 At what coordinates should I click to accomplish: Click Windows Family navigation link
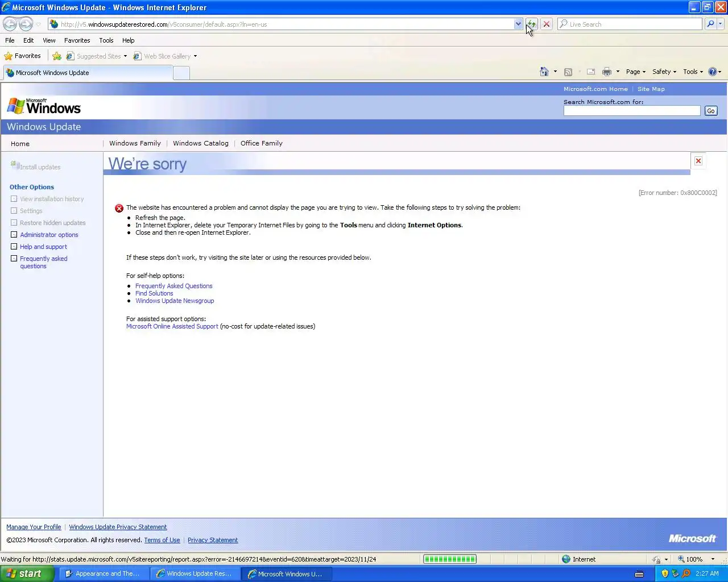click(135, 143)
